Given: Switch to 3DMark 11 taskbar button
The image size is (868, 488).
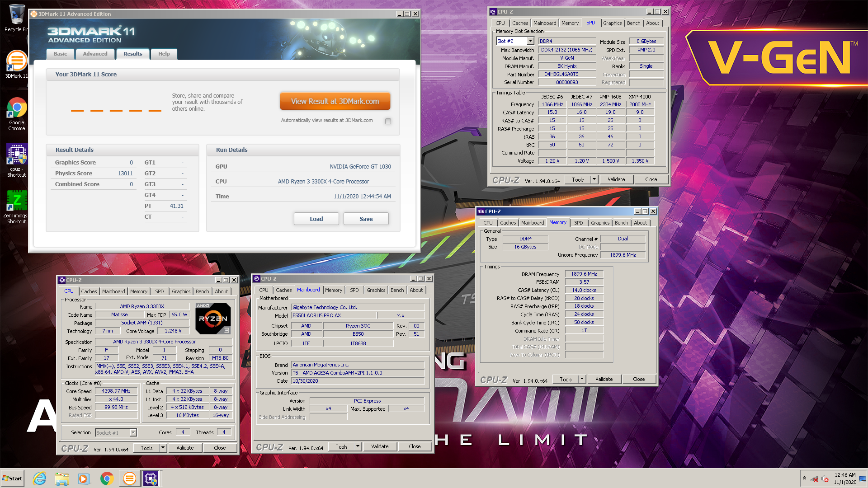Looking at the screenshot, I should pyautogui.click(x=129, y=478).
